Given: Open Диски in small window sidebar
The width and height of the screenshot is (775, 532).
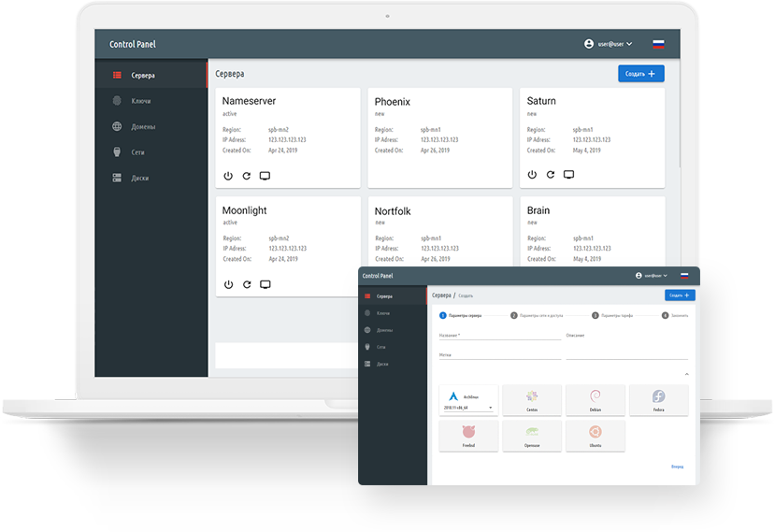Looking at the screenshot, I should click(x=393, y=364).
